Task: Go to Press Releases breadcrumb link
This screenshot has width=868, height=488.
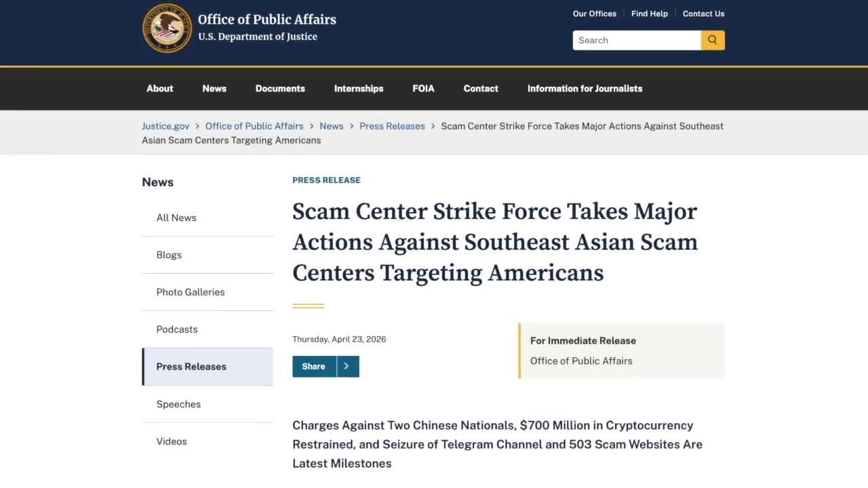Action: pyautogui.click(x=392, y=126)
